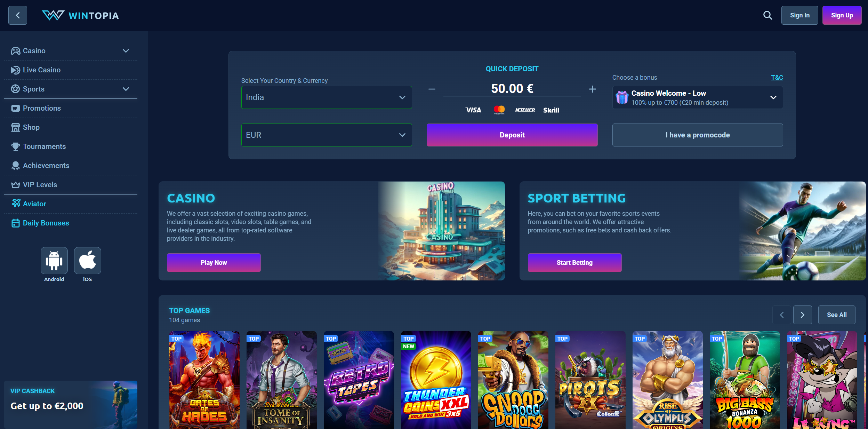Open the Casino Welcome bonus dropdown
Image resolution: width=868 pixels, height=429 pixels.
tap(698, 97)
